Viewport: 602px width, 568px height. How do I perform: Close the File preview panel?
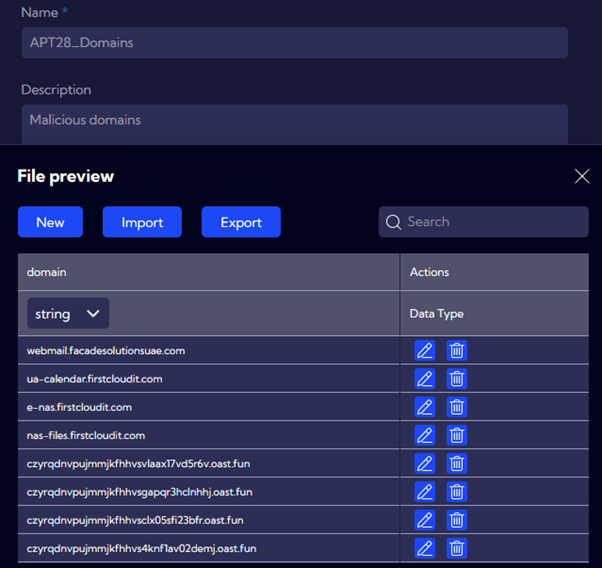pyautogui.click(x=582, y=177)
